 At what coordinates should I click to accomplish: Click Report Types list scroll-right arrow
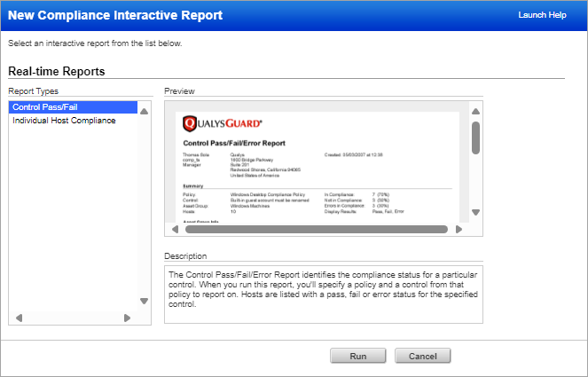[127, 318]
